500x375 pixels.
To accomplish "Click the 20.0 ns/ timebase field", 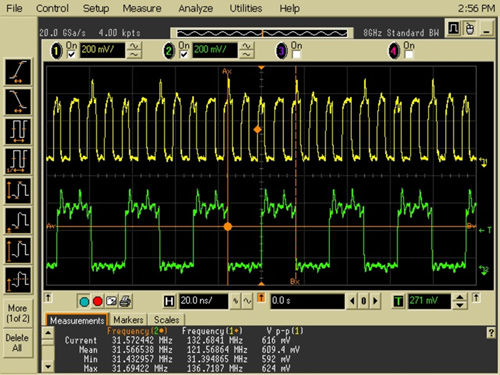I will click(203, 301).
